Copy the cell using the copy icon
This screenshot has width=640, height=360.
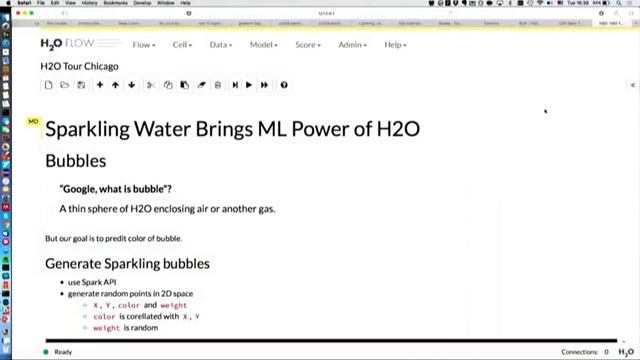pos(168,85)
